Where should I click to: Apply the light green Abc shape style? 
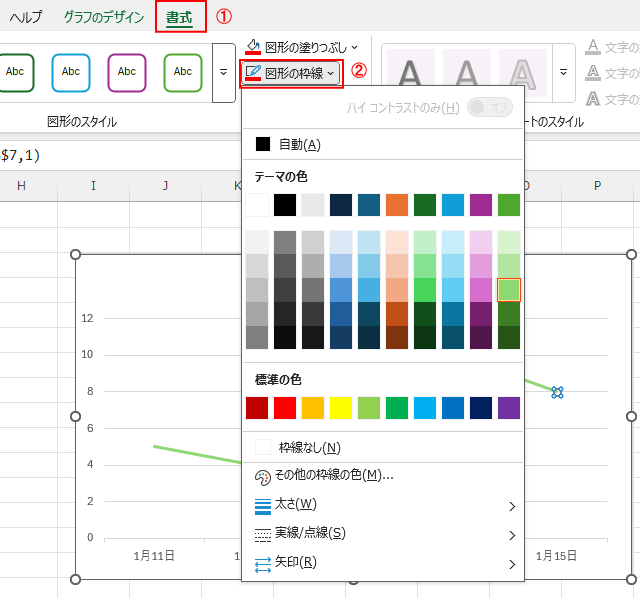click(x=183, y=72)
